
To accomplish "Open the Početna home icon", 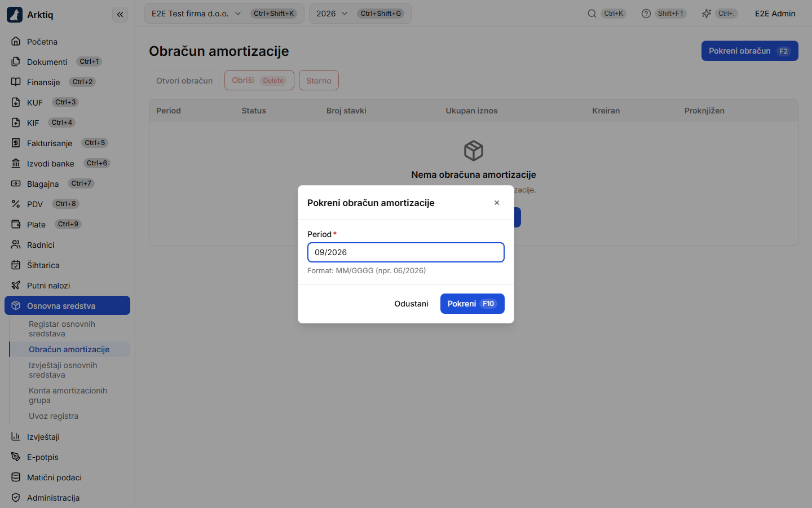I will point(16,41).
